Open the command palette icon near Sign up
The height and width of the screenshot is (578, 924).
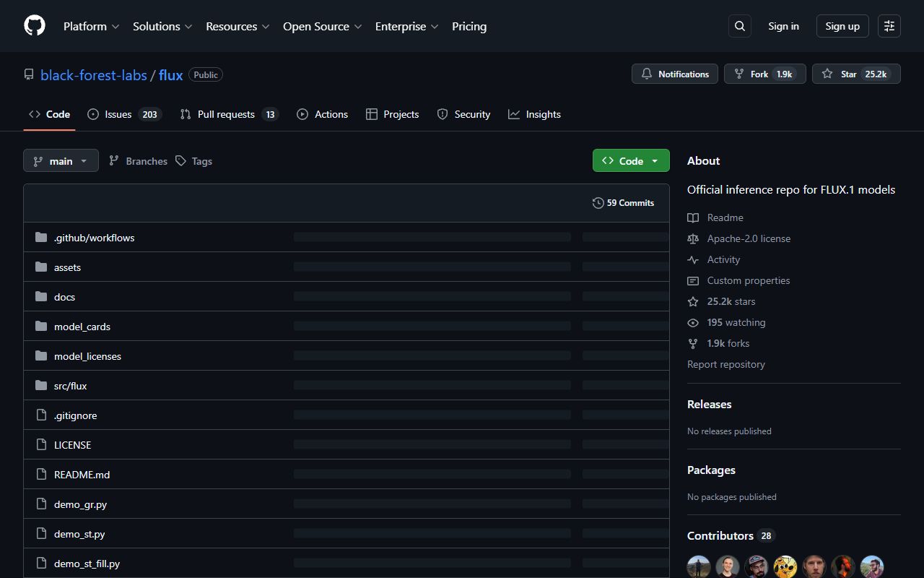889,25
